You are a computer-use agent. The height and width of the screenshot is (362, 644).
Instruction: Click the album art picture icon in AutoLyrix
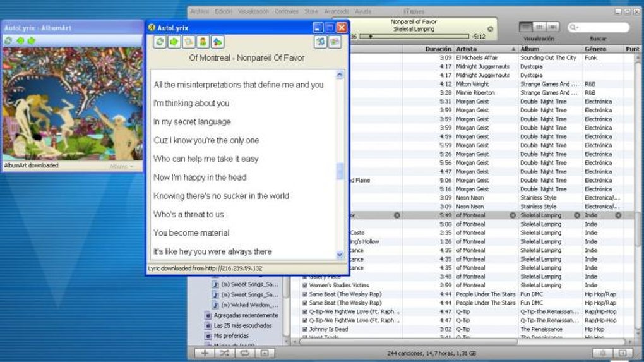point(335,42)
